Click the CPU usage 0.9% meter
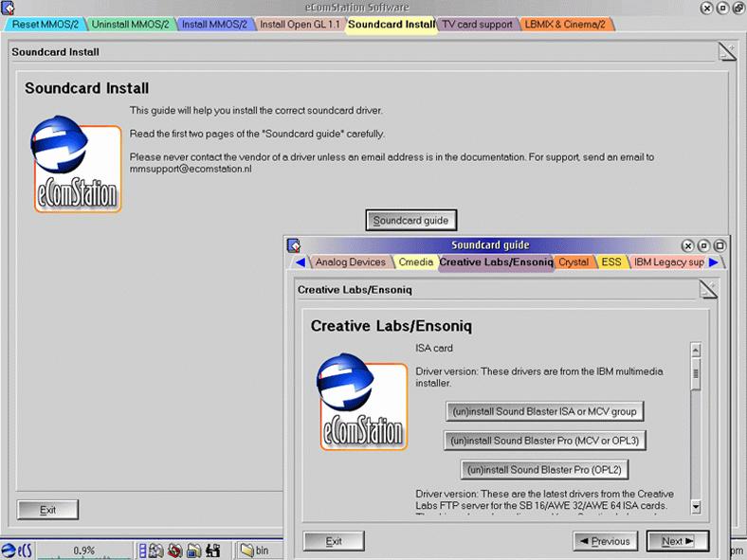 click(83, 551)
